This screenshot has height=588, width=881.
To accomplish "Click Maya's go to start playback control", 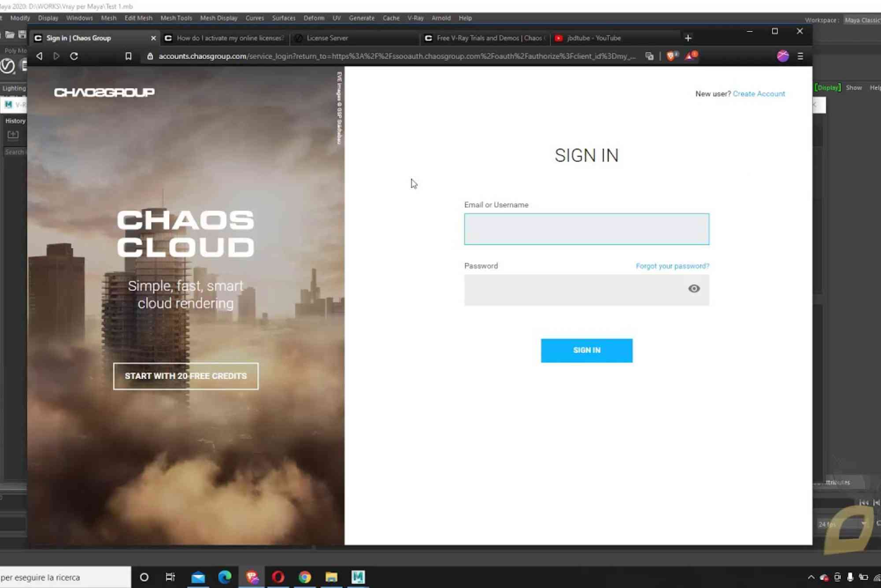I will pyautogui.click(x=863, y=503).
